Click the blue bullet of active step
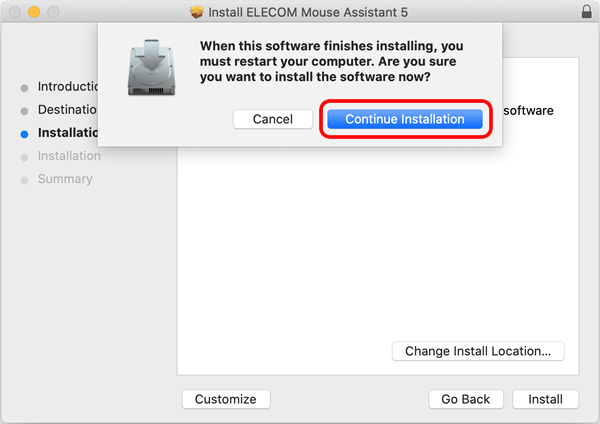The image size is (600, 424). [x=24, y=134]
